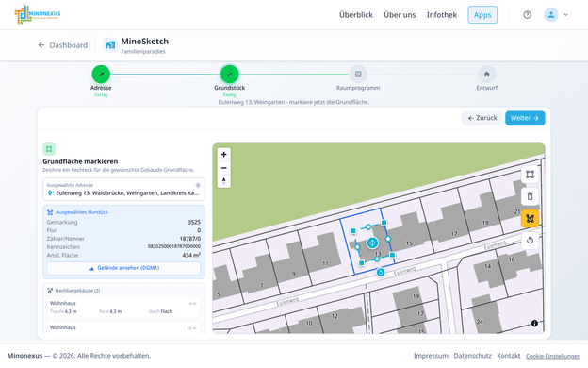Select the Raumprogramm step icon
This screenshot has height=368, width=588.
tap(358, 74)
